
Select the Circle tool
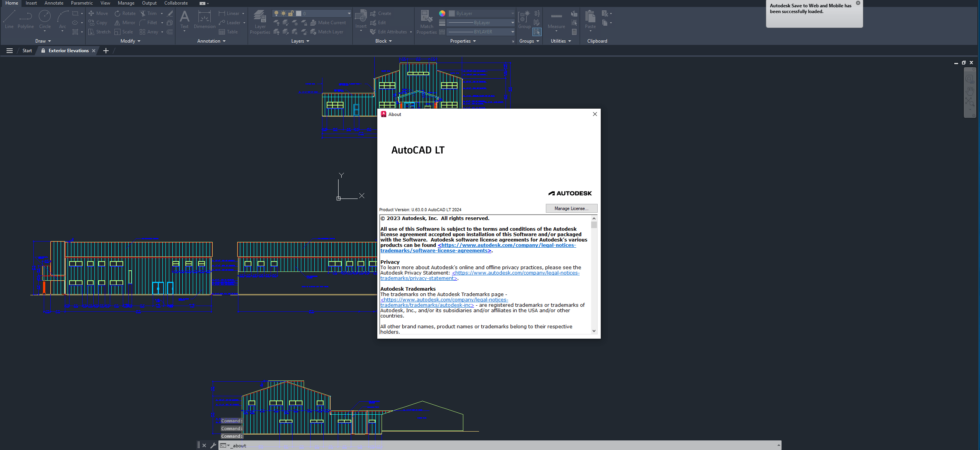[44, 19]
